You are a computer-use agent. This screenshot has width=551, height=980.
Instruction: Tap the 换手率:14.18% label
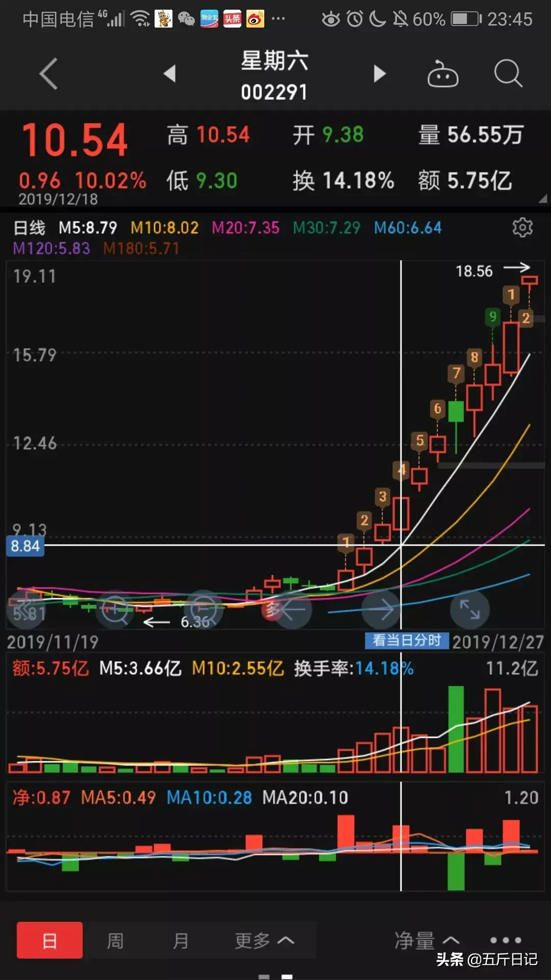click(x=354, y=668)
